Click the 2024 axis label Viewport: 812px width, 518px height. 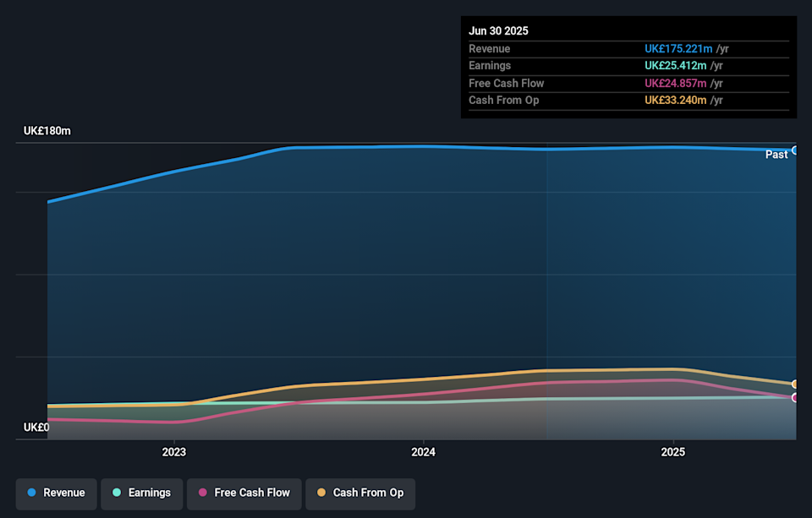click(423, 452)
